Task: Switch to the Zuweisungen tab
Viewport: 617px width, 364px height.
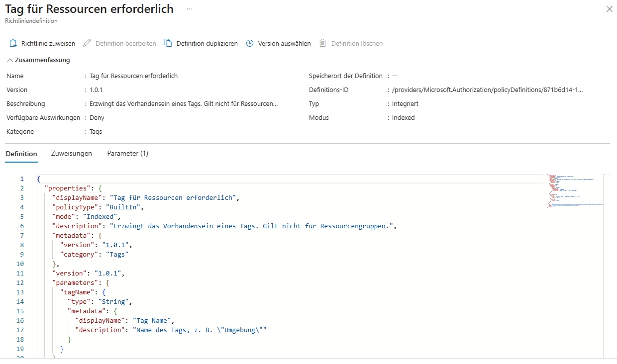Action: pyautogui.click(x=71, y=153)
